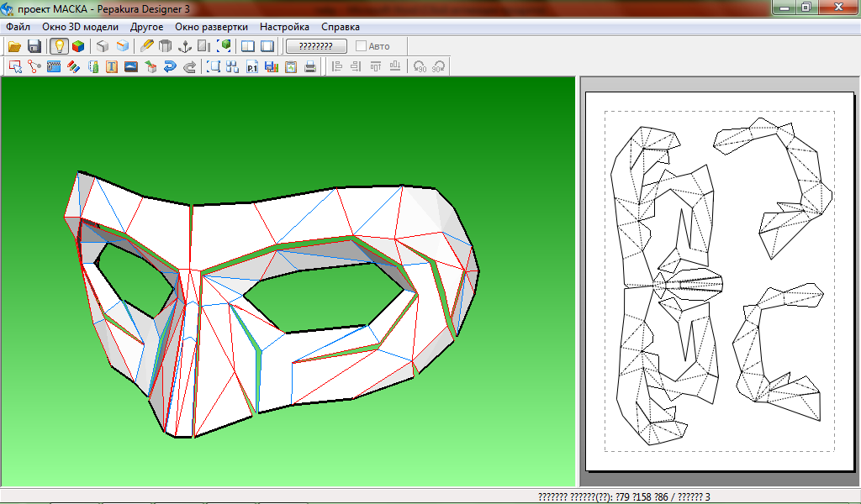
Task: Open the Окно развертки menu
Action: tap(211, 26)
